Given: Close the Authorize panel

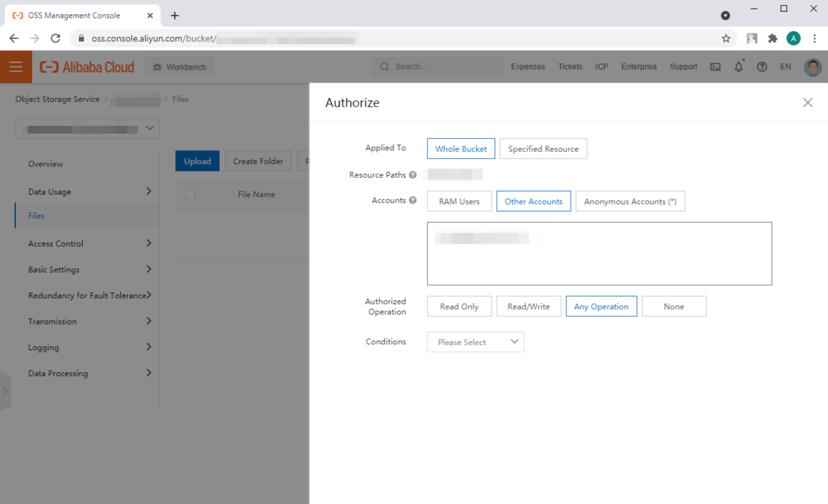Looking at the screenshot, I should [808, 102].
